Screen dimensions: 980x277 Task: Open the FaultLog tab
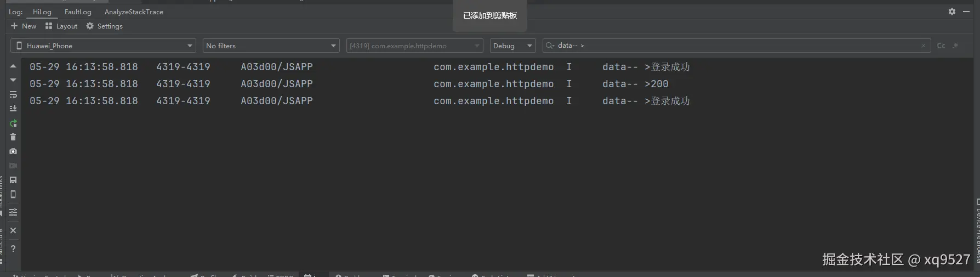[x=78, y=12]
